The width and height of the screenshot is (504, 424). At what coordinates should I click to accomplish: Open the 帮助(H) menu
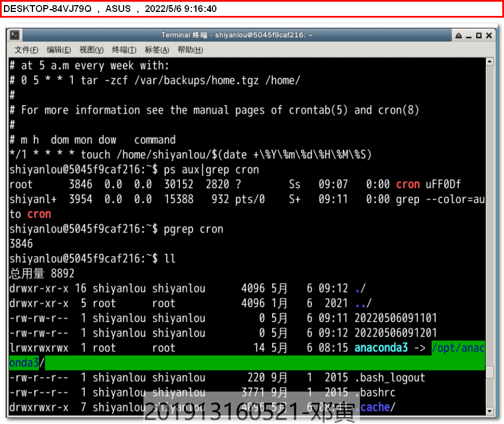coord(190,50)
